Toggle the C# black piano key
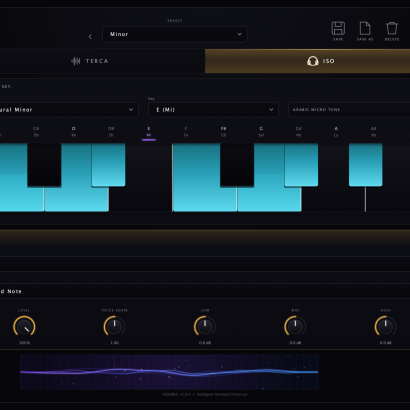Screen dimensions: 410x410 (44, 165)
